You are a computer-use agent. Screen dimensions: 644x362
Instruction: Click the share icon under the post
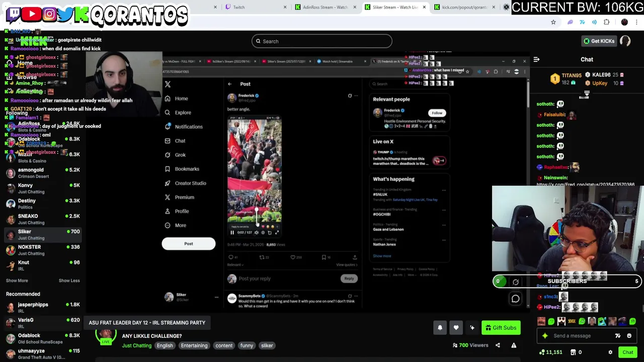[x=355, y=257]
